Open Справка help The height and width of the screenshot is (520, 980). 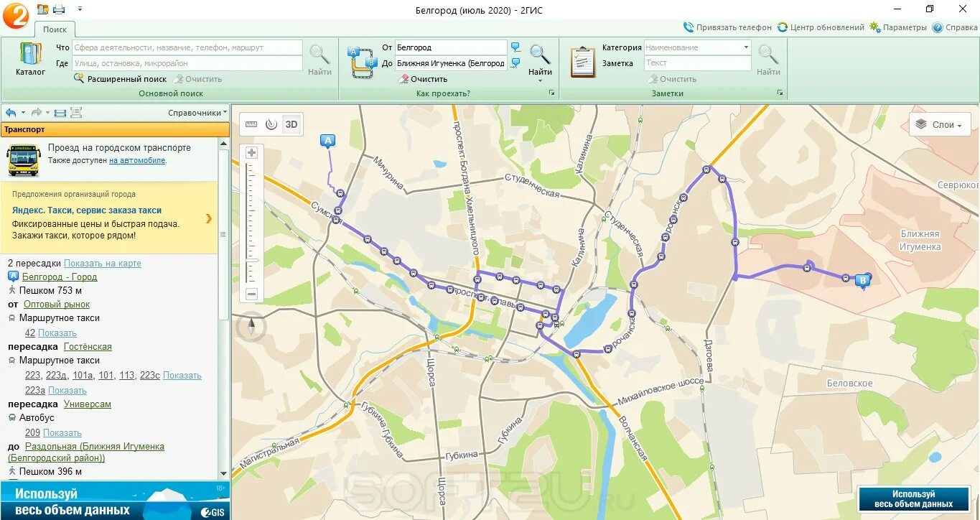[955, 27]
